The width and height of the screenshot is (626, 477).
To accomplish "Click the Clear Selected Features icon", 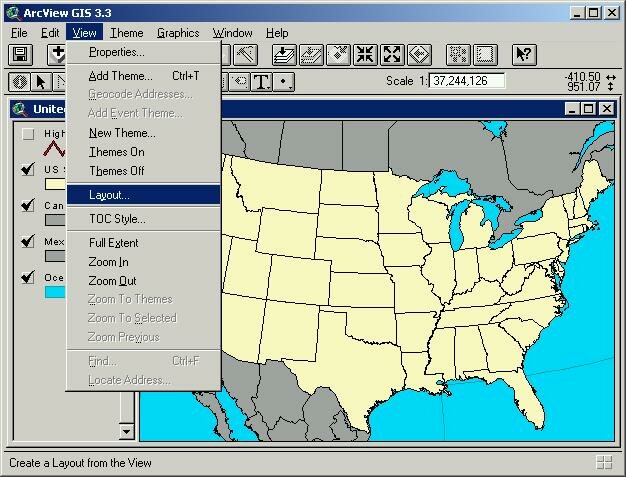I will pos(485,55).
